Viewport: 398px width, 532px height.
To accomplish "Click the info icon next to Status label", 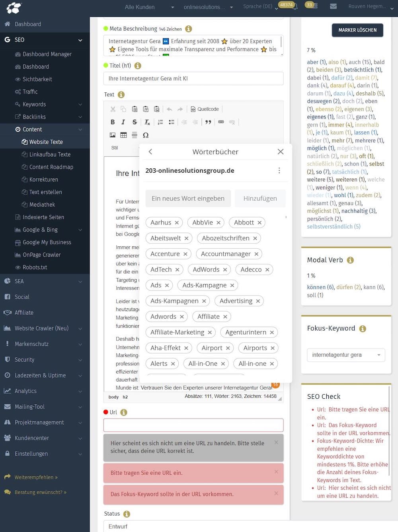I will 127,514.
